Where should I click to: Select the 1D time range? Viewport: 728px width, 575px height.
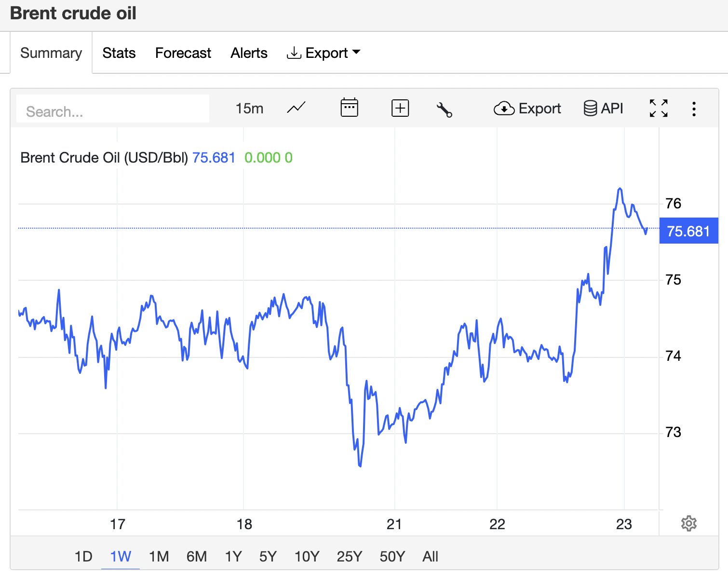83,556
